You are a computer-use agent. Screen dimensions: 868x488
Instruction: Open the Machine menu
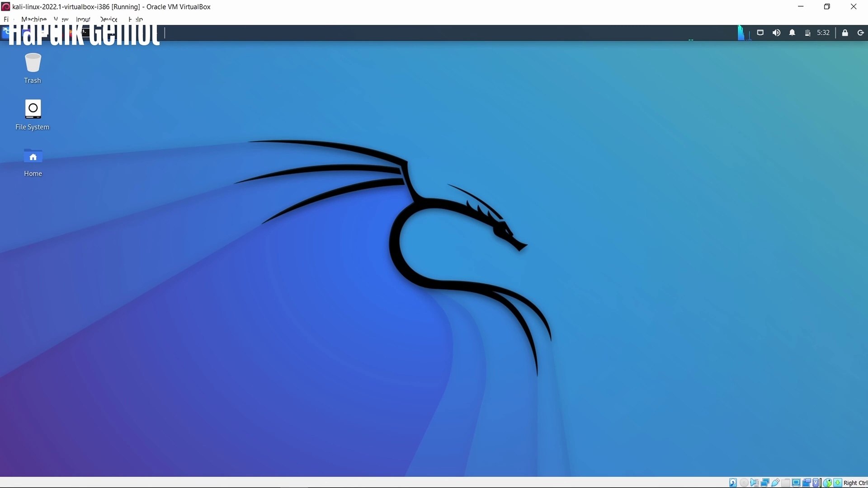pyautogui.click(x=33, y=19)
